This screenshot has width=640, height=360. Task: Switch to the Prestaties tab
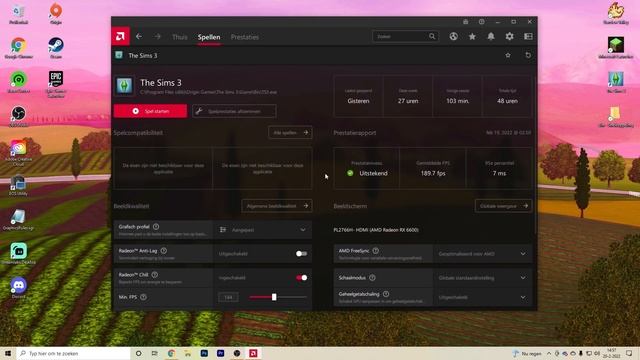[244, 37]
